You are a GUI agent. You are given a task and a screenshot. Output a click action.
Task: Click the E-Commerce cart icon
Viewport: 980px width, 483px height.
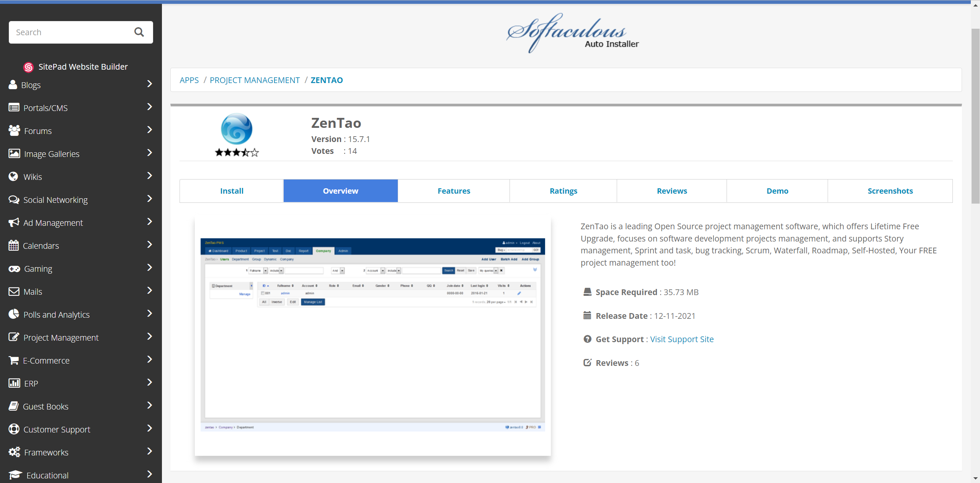[x=14, y=360]
